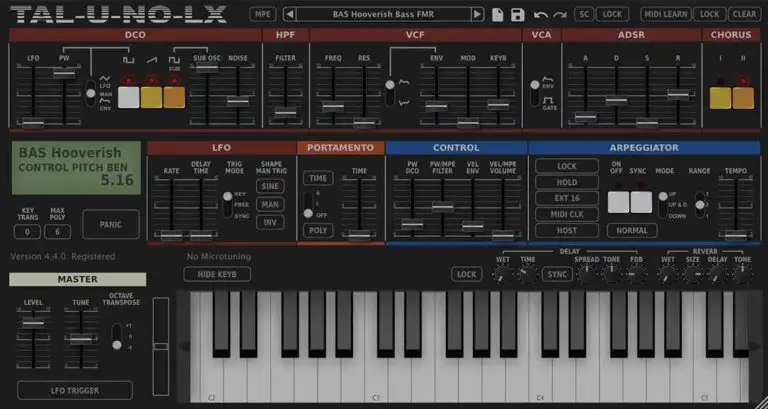This screenshot has width=768, height=409.
Task: Click the delay WET knob
Action: pos(503,275)
